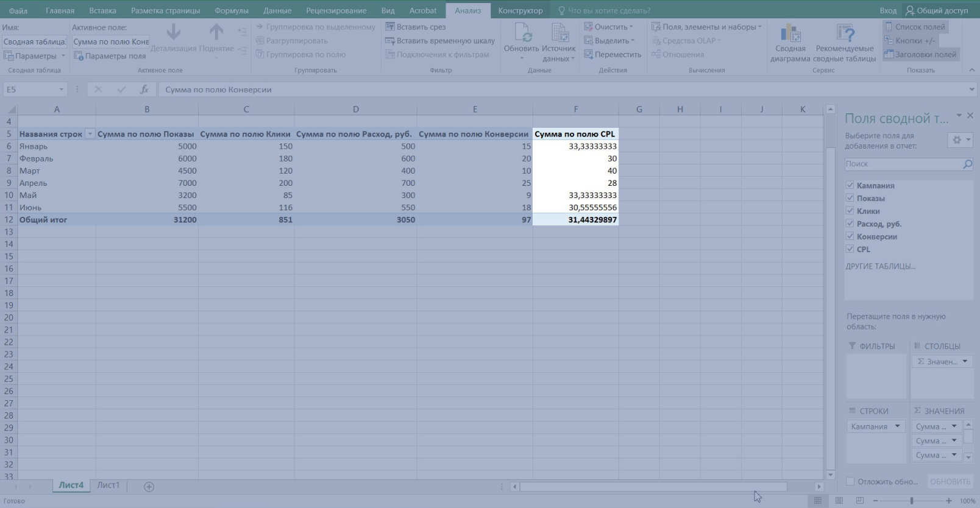Click ДРУГИЕ ТАБЛИЦЫ link

coord(880,266)
